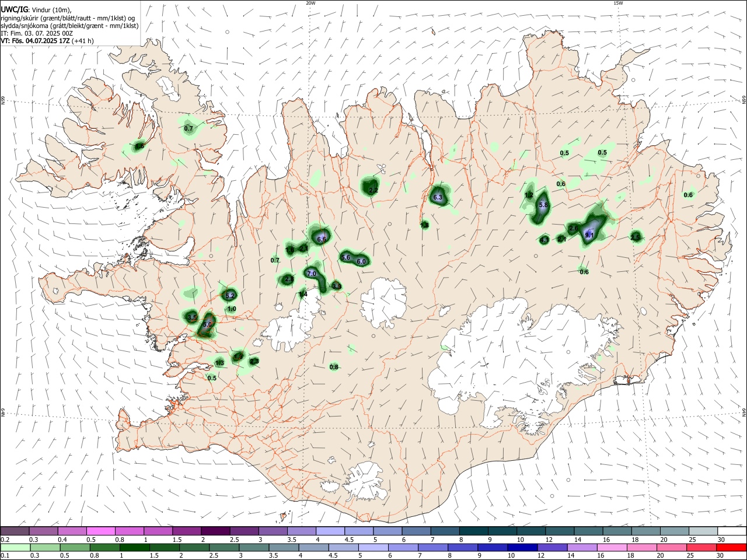Select the 1.0 precipitation label
Image resolution: width=747 pixels, height=560 pixels.
point(232,309)
